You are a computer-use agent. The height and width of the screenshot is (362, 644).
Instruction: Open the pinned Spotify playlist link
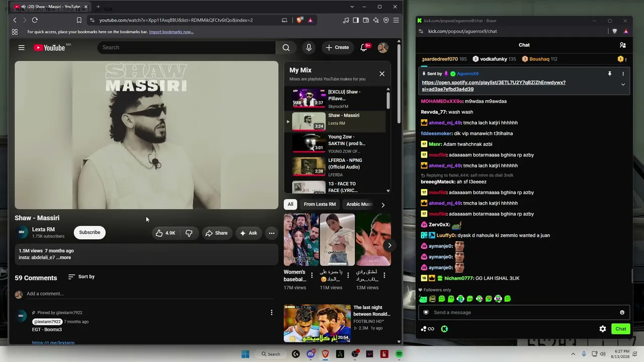[494, 86]
